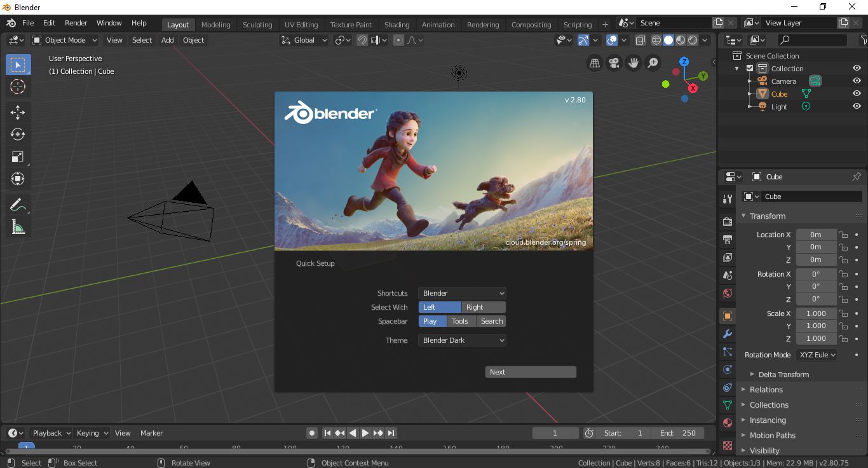
Task: Set Spacebar to Search
Action: [x=491, y=321]
